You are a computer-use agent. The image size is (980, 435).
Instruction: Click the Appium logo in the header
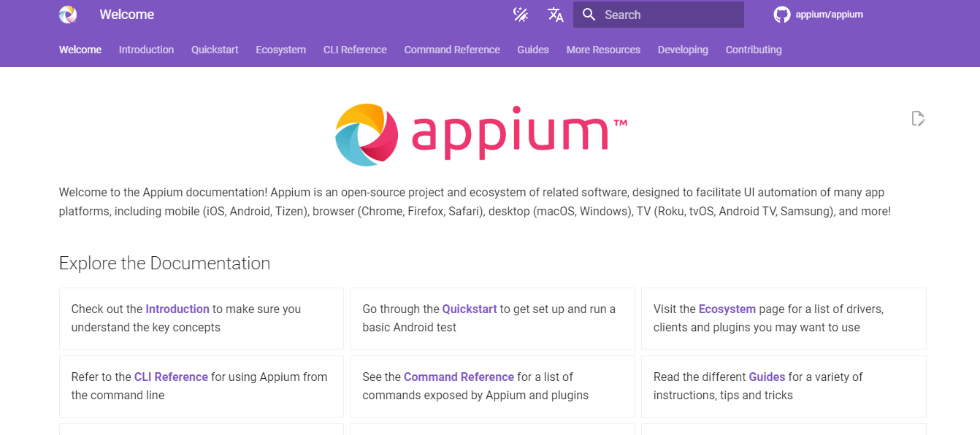(x=67, y=14)
